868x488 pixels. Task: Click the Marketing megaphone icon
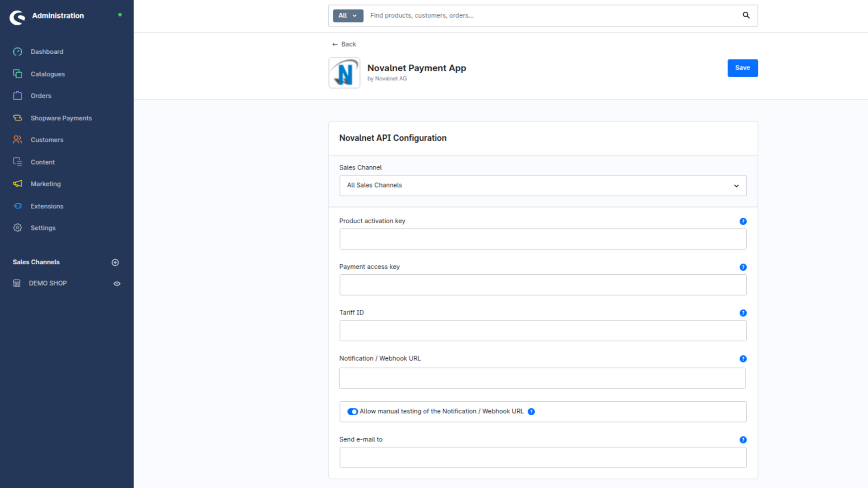[x=18, y=183]
